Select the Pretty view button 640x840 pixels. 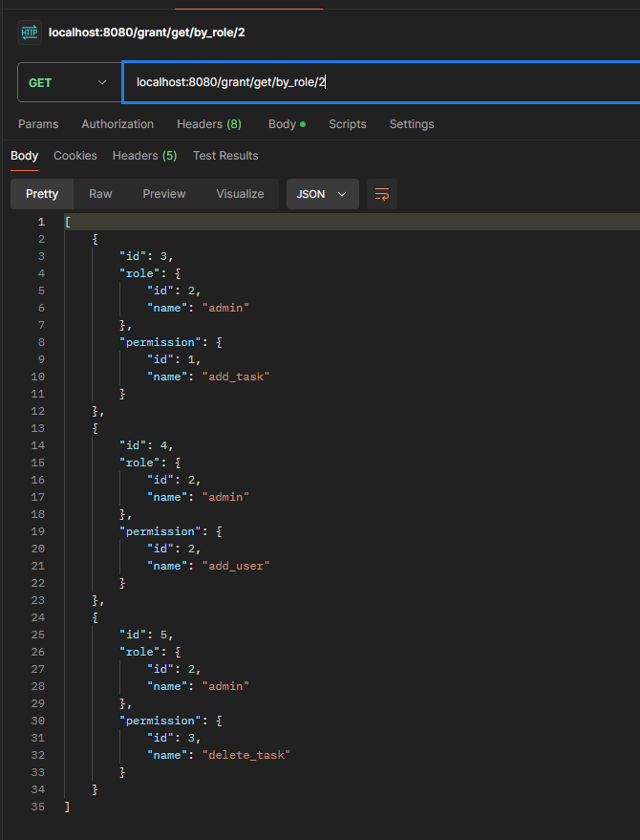point(42,194)
